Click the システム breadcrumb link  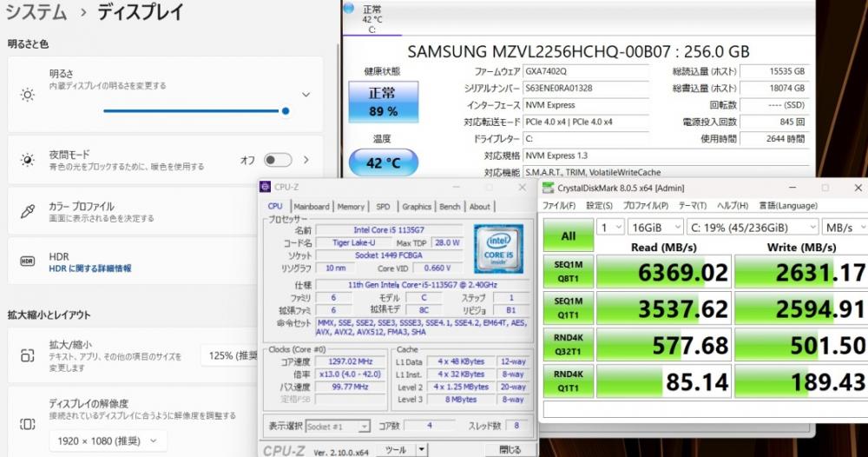point(36,11)
